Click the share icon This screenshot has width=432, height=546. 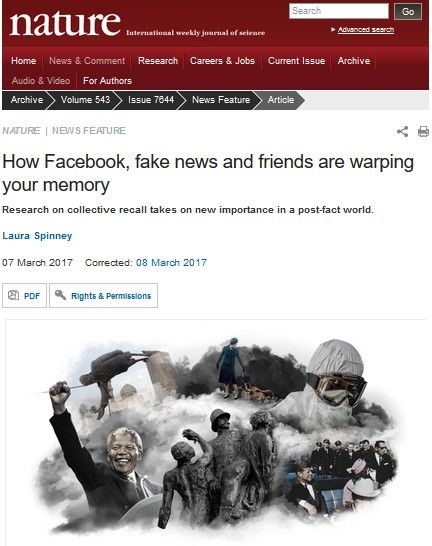tap(403, 131)
